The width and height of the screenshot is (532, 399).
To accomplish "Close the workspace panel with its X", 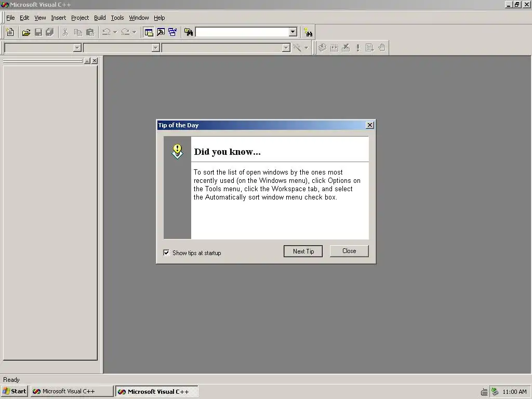I will [x=95, y=61].
